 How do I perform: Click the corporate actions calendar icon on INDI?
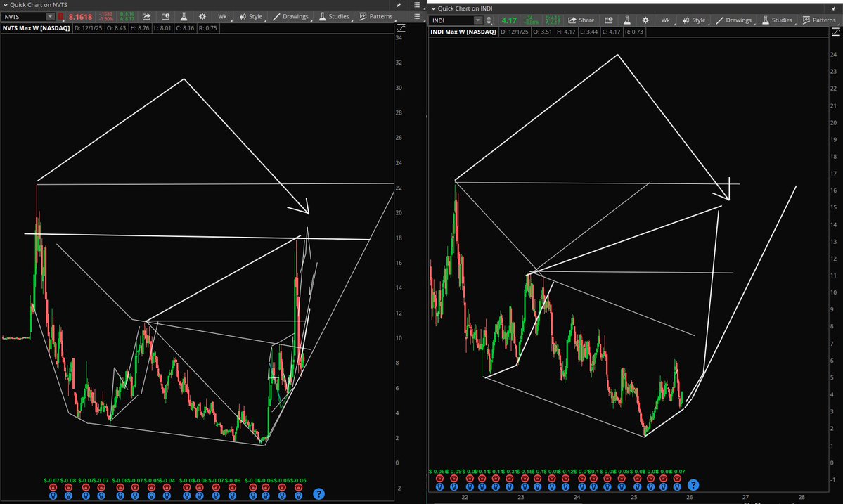tap(609, 20)
